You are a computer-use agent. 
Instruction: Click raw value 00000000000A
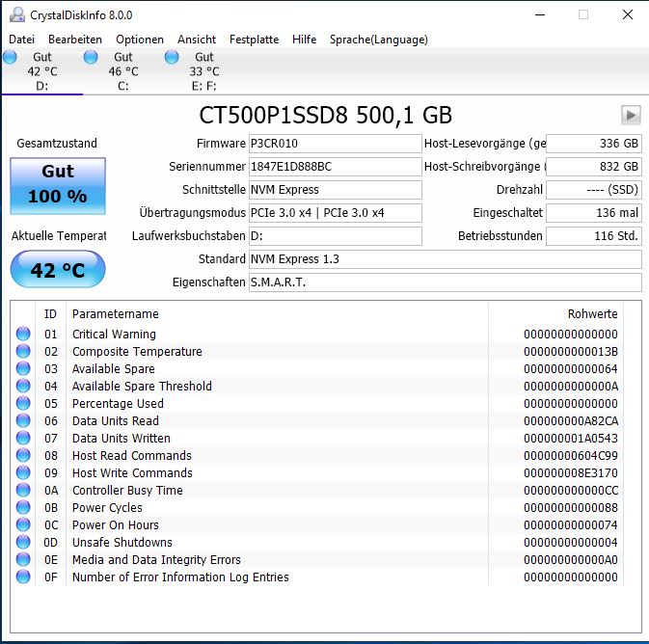click(571, 387)
